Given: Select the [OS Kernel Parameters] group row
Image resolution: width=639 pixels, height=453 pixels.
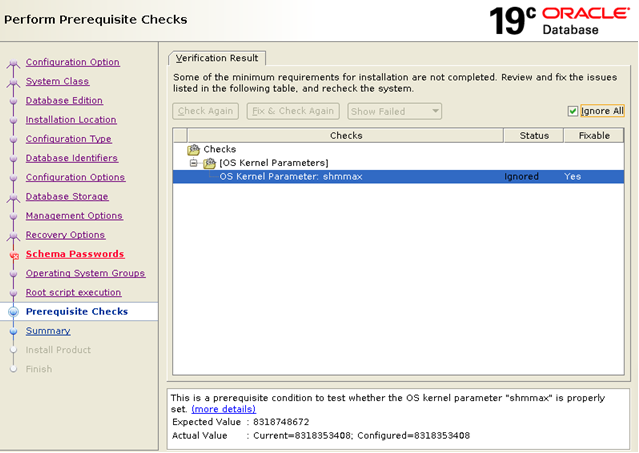Looking at the screenshot, I should pyautogui.click(x=273, y=163).
